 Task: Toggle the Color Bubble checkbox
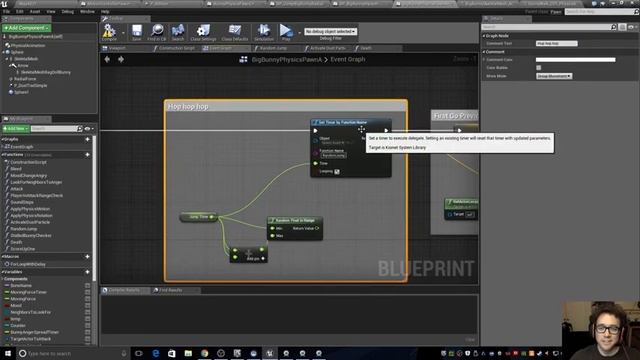coord(538,68)
